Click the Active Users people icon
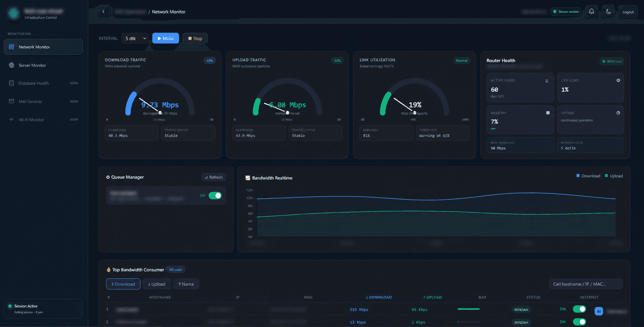The image size is (644, 327). [547, 81]
